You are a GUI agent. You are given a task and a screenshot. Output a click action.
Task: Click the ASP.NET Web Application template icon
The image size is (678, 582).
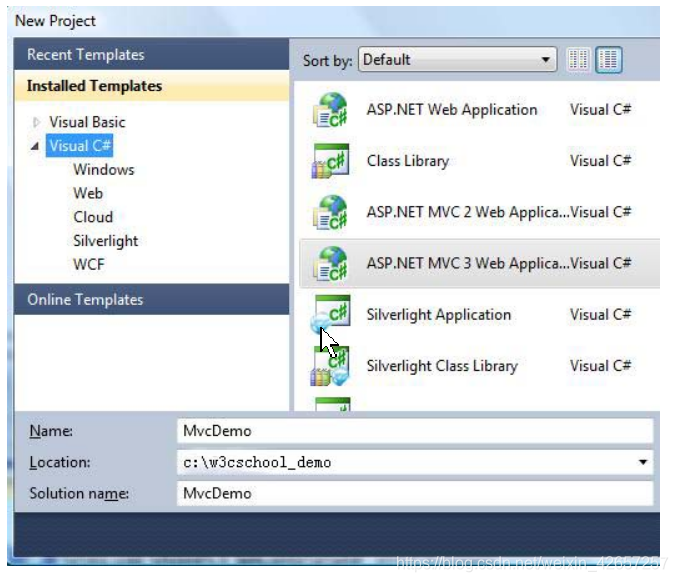[x=331, y=110]
